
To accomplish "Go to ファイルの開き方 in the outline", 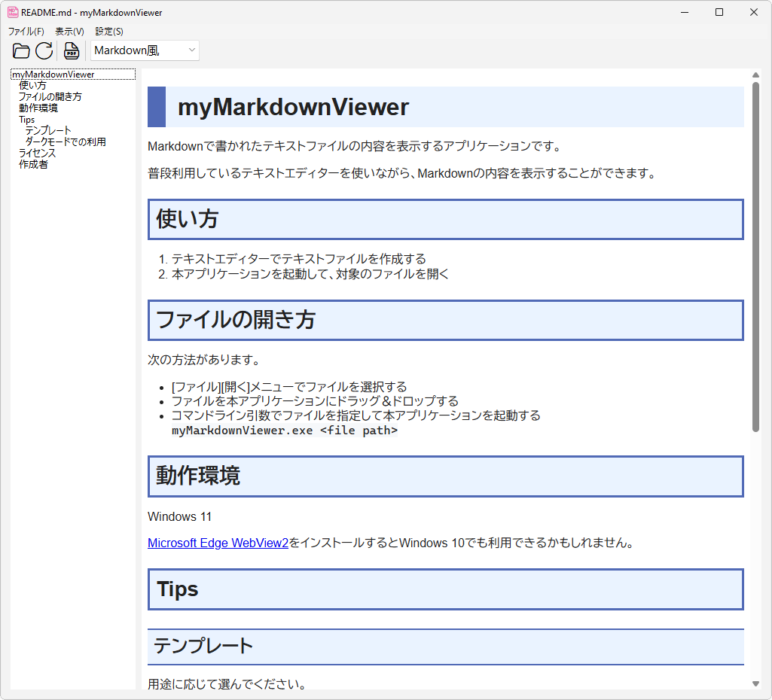I will tap(50, 97).
